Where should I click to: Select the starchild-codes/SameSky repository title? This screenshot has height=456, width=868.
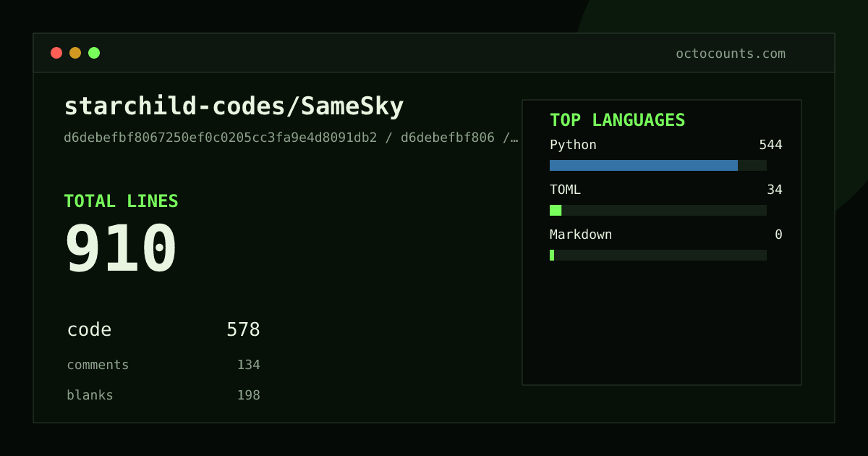[234, 106]
